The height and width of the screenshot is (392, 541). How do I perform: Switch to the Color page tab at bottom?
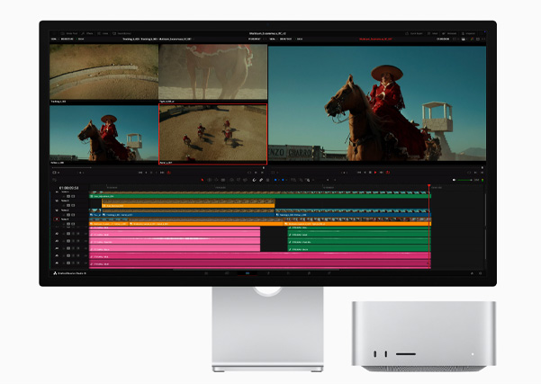pyautogui.click(x=288, y=273)
